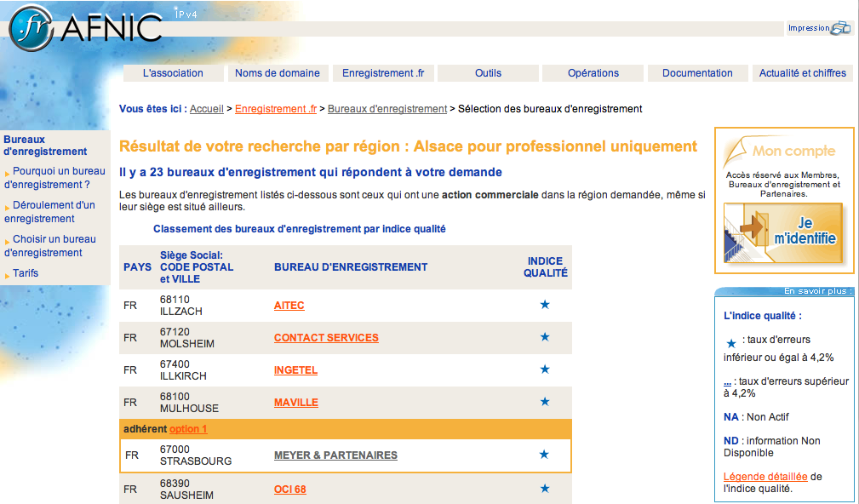This screenshot has width=859, height=504.
Task: Click the option 1 adhérent link
Action: tap(188, 429)
